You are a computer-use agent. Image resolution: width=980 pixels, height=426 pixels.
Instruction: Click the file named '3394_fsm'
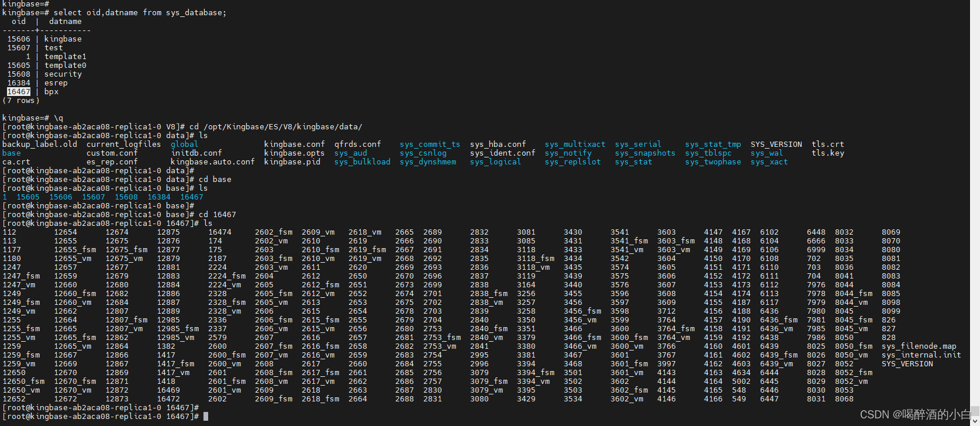[536, 373]
